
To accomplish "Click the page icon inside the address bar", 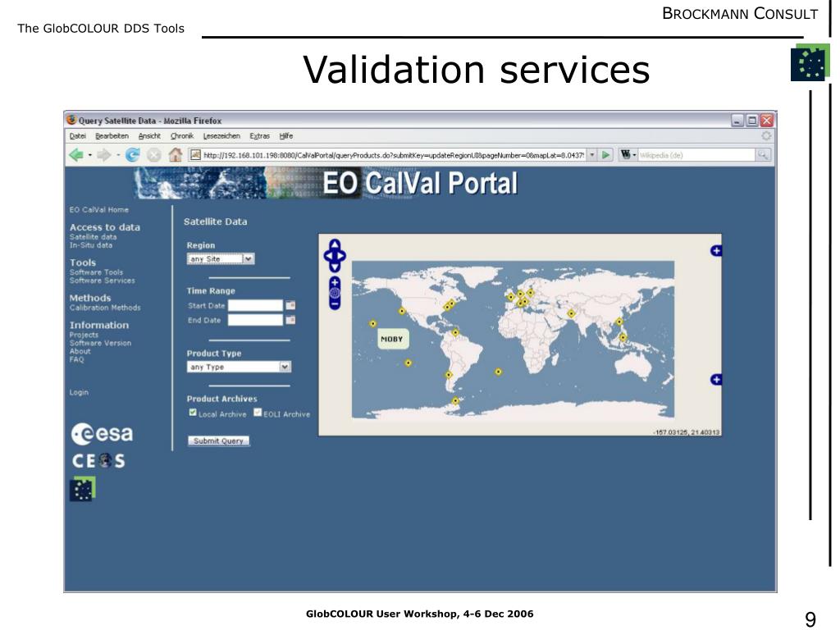I will (x=195, y=155).
